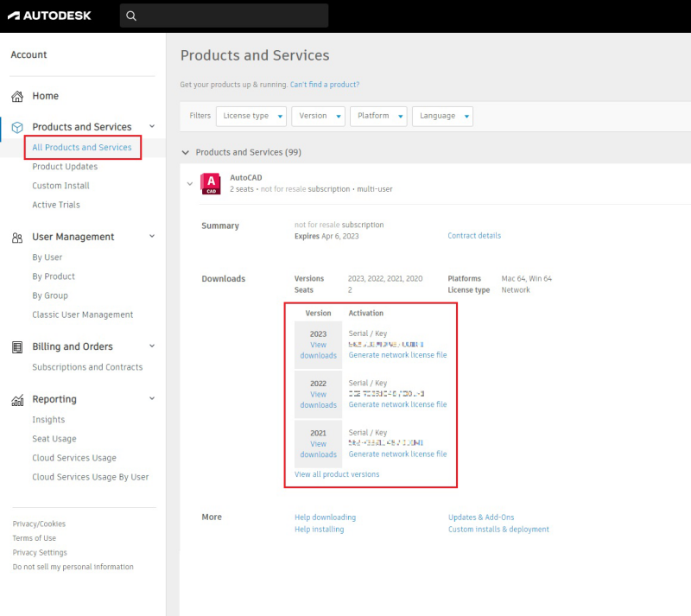Generate network license file for 2022

397,405
